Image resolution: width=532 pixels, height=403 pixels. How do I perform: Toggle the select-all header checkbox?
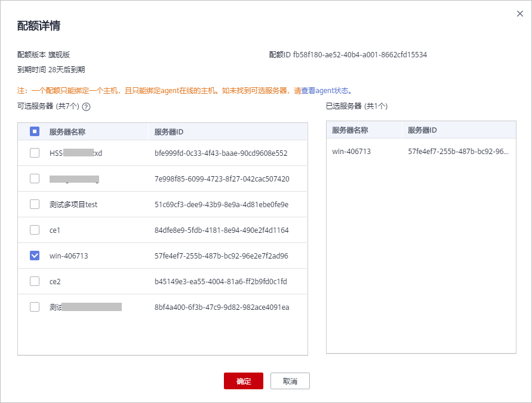pyautogui.click(x=35, y=132)
